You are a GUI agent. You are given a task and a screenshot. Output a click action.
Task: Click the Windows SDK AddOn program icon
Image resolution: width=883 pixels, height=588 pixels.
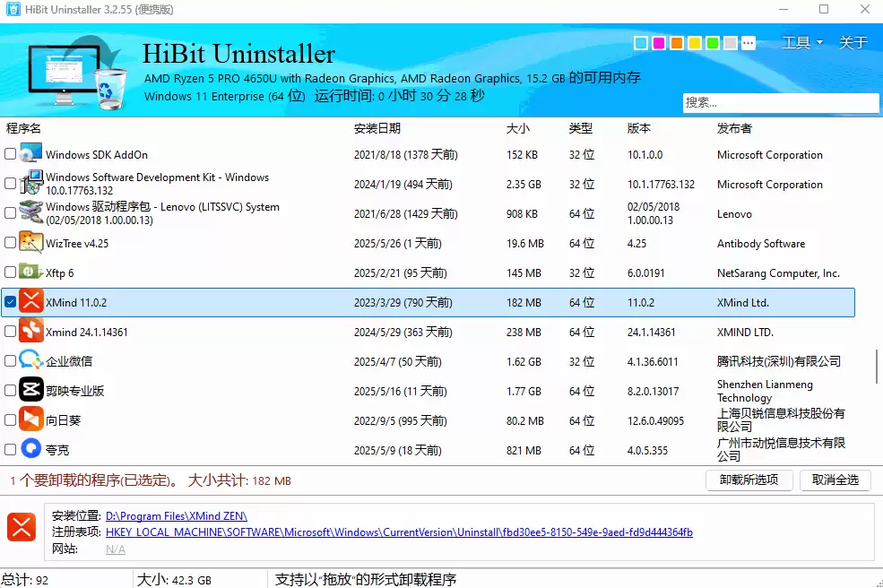point(31,154)
